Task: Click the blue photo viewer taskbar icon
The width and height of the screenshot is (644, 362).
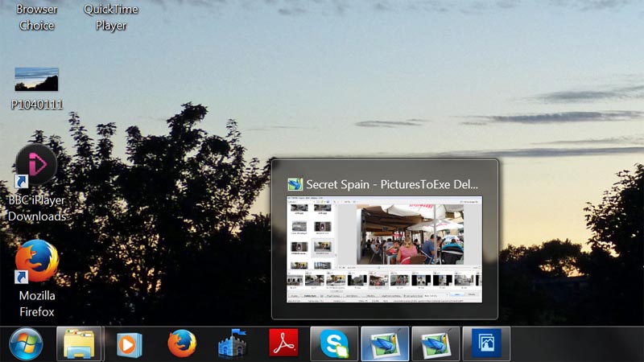Action: tap(486, 344)
